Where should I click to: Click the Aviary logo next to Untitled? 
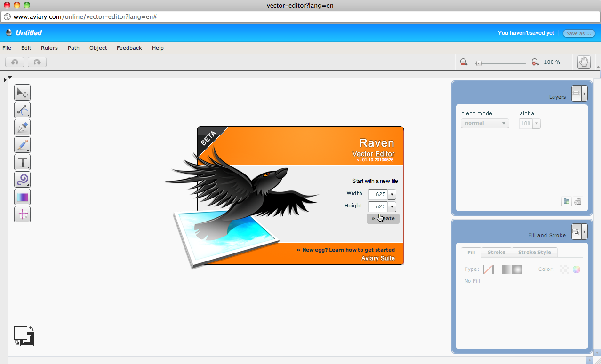tap(8, 32)
